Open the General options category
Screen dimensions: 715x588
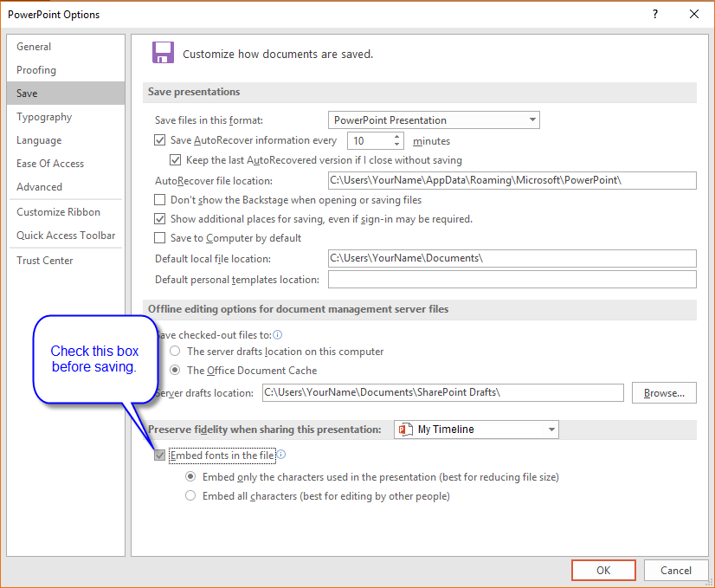(x=66, y=47)
